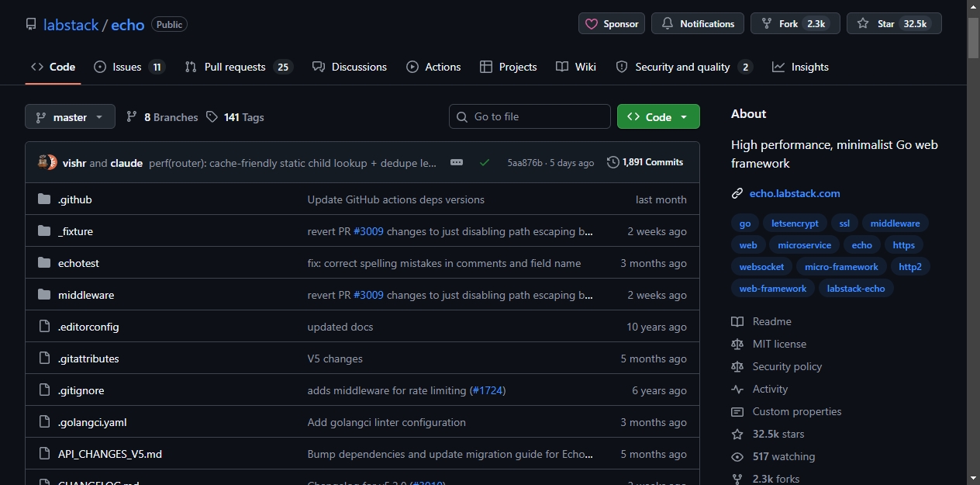The image size is (980, 485).
Task: Visit echo.labstack.com website link
Action: coord(795,193)
